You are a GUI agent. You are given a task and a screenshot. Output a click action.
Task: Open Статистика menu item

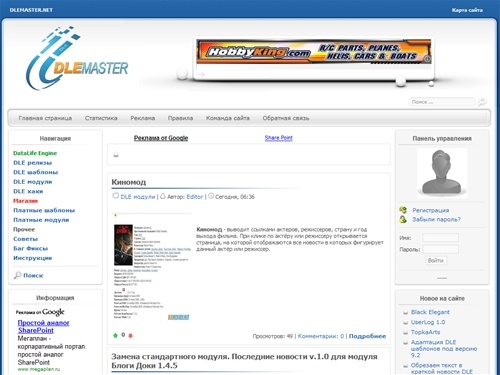[x=101, y=118]
